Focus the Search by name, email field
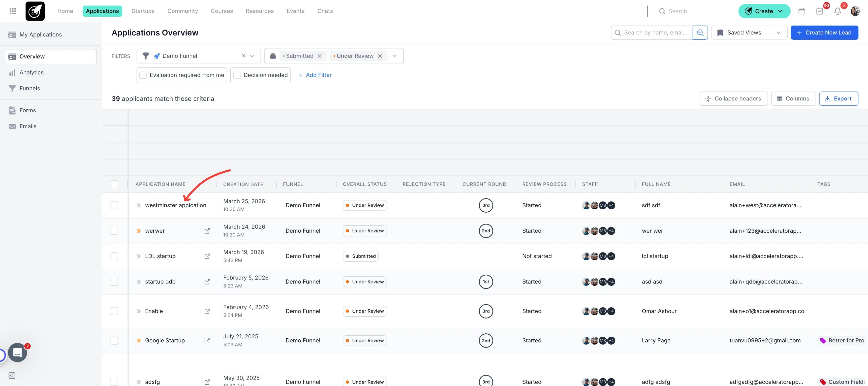The width and height of the screenshot is (868, 386). [x=655, y=33]
